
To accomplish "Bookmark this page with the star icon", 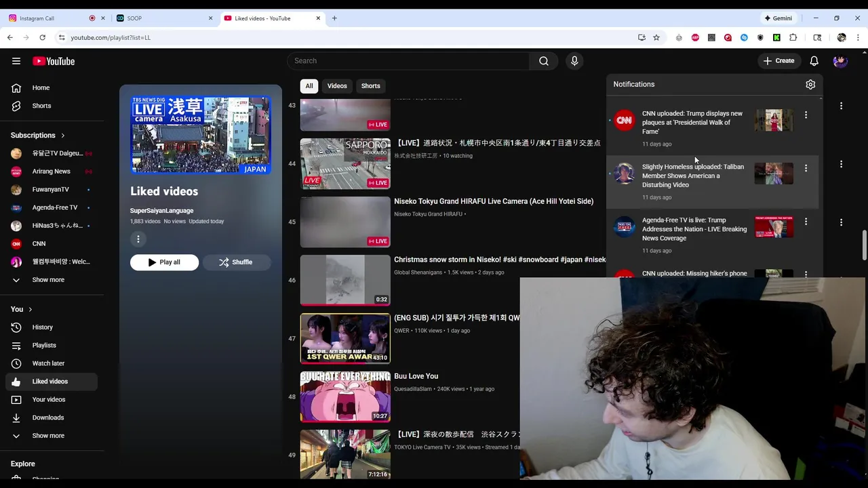I will [656, 37].
